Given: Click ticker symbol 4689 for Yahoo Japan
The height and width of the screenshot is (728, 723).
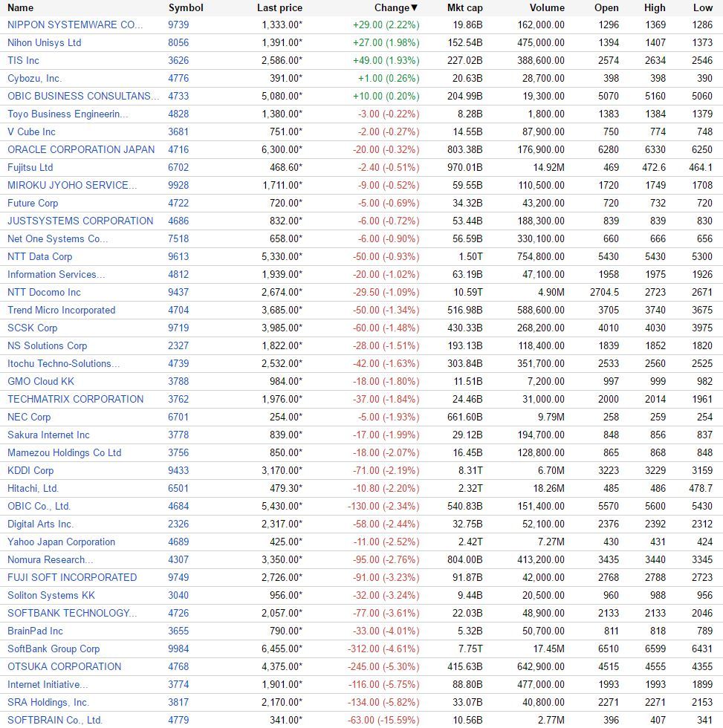Looking at the screenshot, I should [178, 542].
